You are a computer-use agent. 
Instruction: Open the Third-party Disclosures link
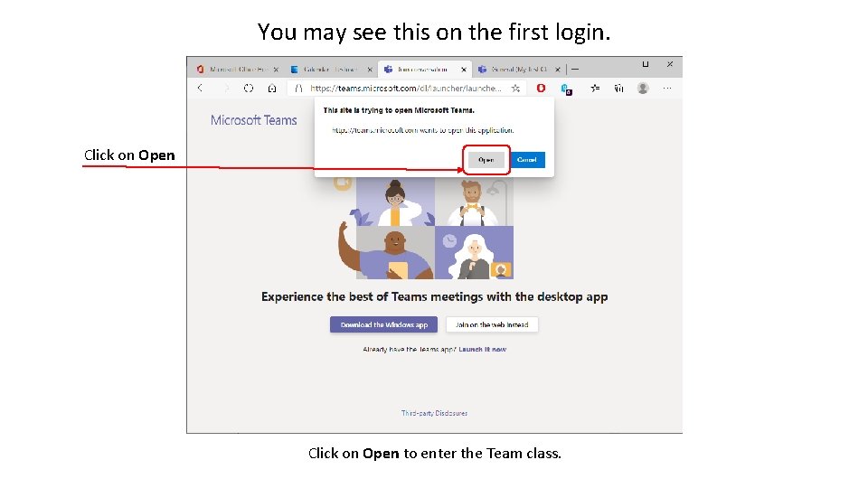434,413
